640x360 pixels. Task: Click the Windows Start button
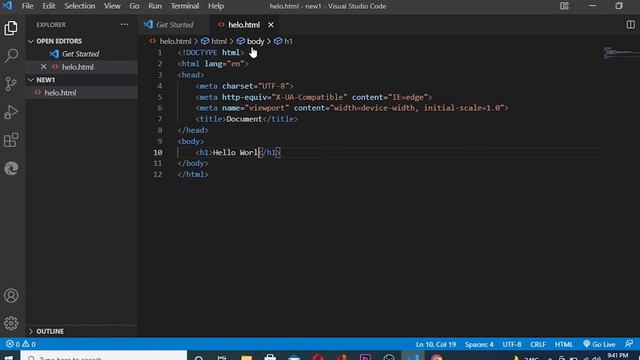click(x=8, y=357)
